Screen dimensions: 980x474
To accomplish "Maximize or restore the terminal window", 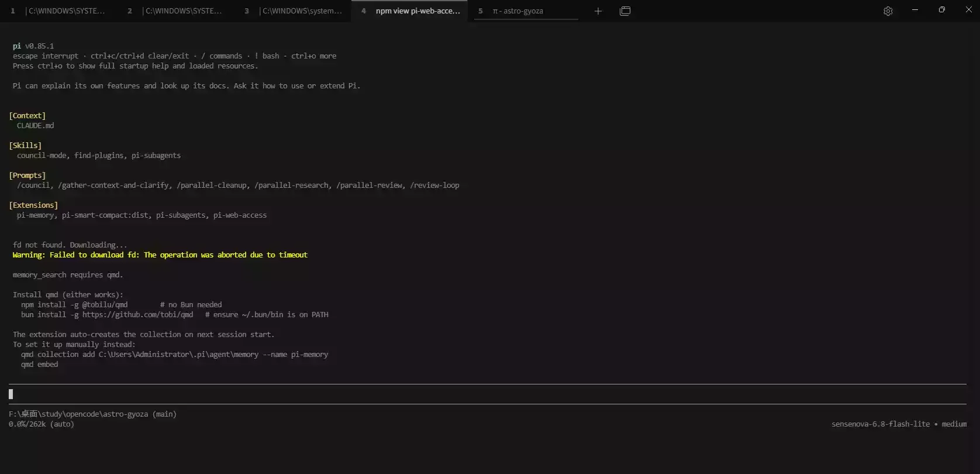I will click(942, 10).
